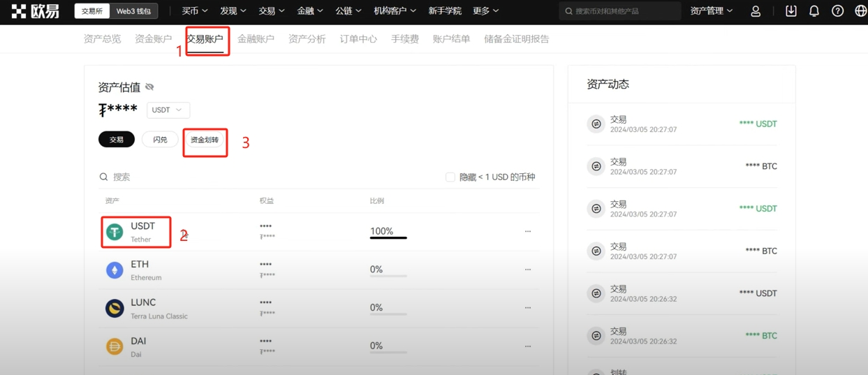The width and height of the screenshot is (868, 375).
Task: Click the magnifier in top search bar
Action: 568,11
